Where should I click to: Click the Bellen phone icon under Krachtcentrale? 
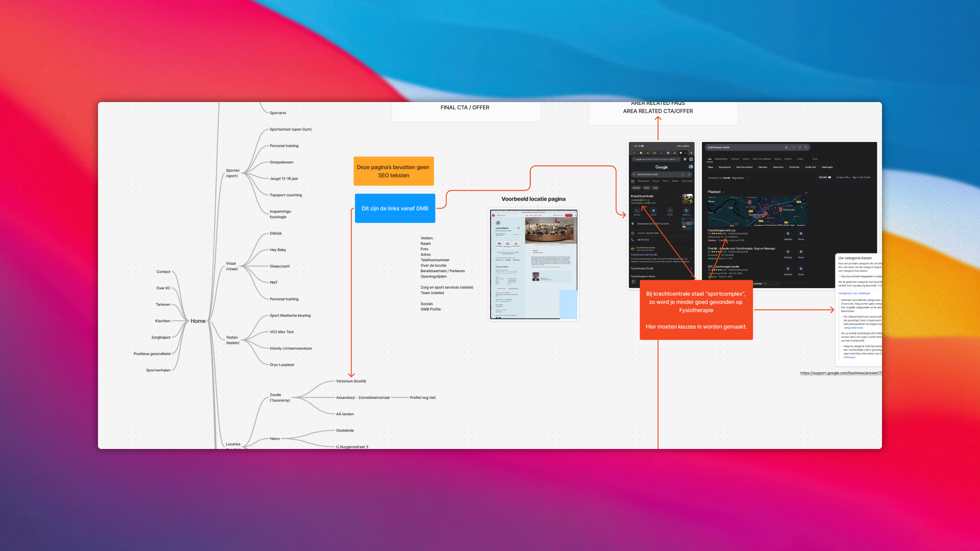[637, 211]
